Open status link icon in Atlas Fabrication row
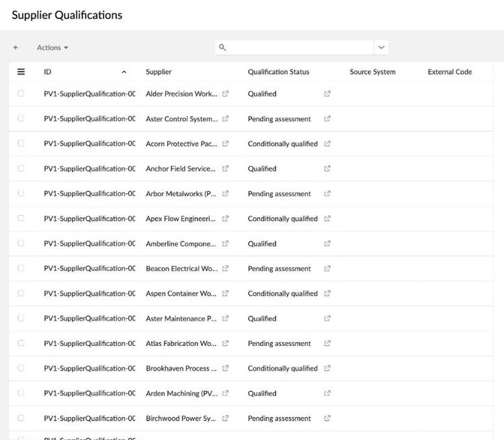The image size is (504, 440). 327,343
